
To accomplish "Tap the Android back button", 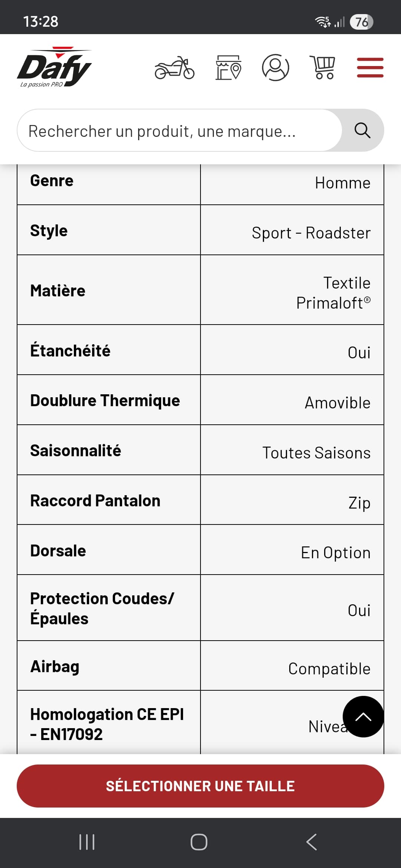I will tap(312, 842).
